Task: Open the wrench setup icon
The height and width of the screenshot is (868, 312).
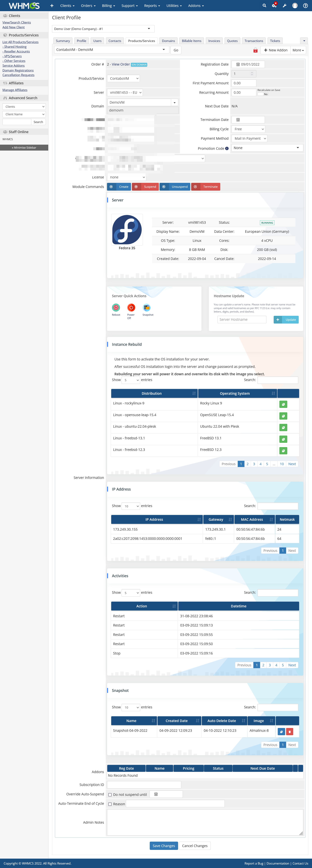Action: [284, 6]
